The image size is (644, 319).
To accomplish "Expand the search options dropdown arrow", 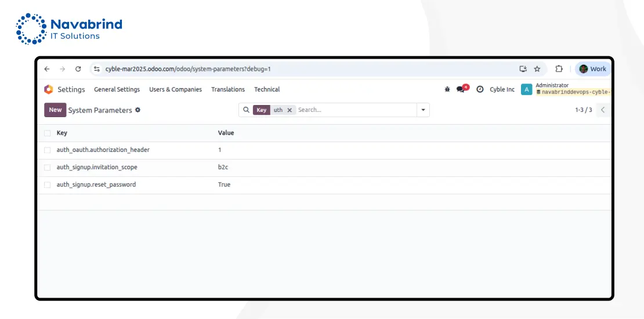I will [423, 110].
